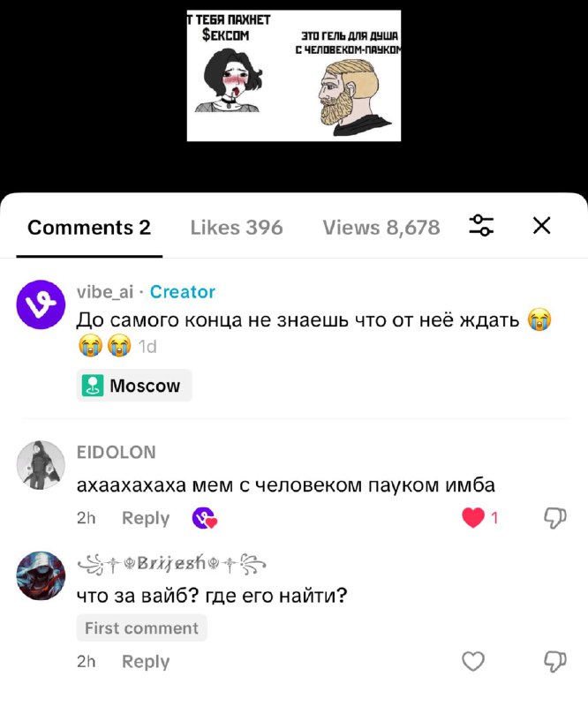The image size is (588, 706).
Task: Open the vibe_ai username link
Action: (105, 292)
